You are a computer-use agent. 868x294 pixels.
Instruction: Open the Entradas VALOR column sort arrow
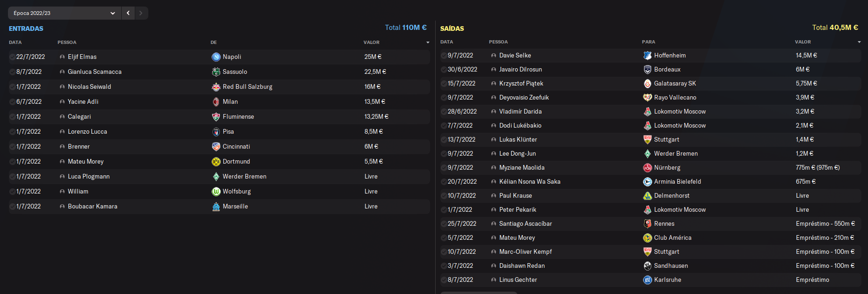(428, 43)
